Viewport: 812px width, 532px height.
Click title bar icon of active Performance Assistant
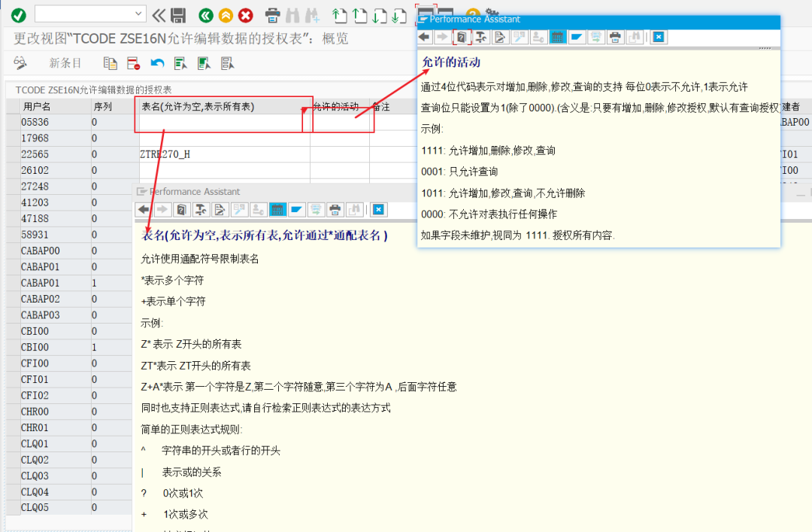point(423,20)
